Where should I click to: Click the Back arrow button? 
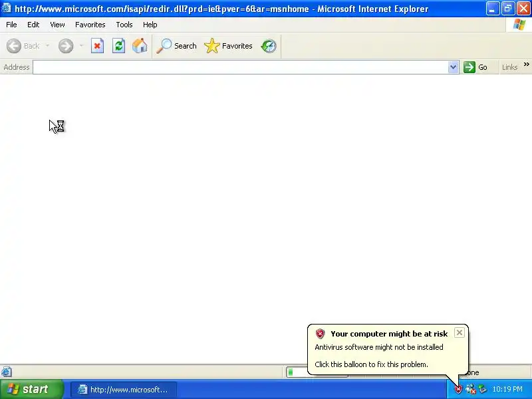(x=23, y=46)
